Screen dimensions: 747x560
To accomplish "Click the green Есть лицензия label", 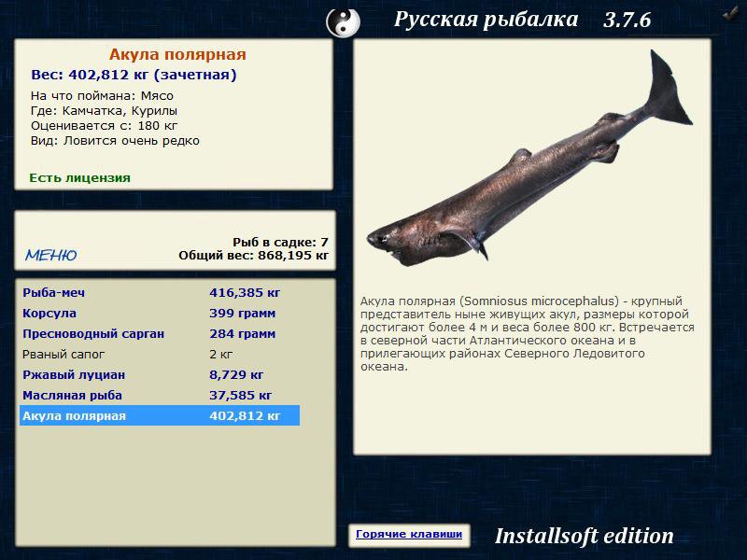I will tap(79, 177).
